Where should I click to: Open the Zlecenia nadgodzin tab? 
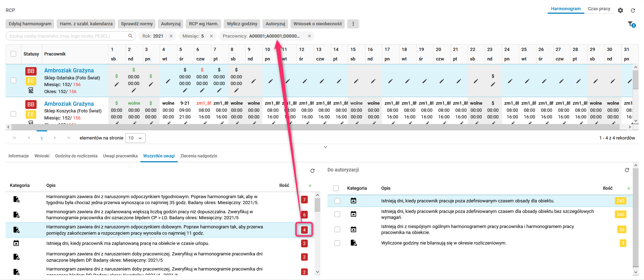[x=199, y=156]
